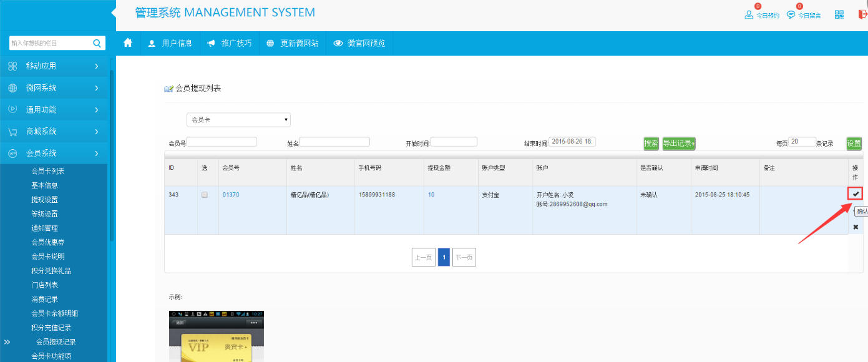Confirm withdrawal with the checkmark icon
The width and height of the screenshot is (868, 362).
(856, 194)
